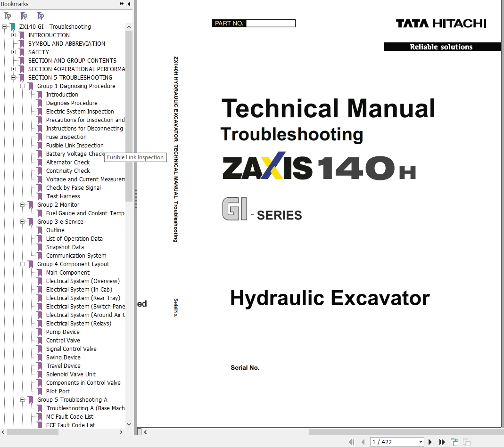Screen dimensions: 504x447
Task: Open the Electric System Inspection bookmark
Action: [x=80, y=112]
